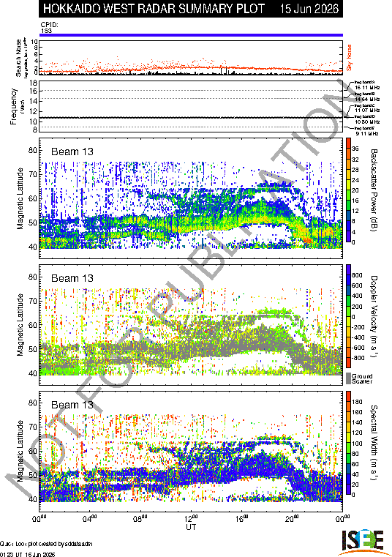Image resolution: width=392 pixels, height=557 pixels.
Task: Click the 04:00 UT axis tick label
Action: [x=90, y=518]
